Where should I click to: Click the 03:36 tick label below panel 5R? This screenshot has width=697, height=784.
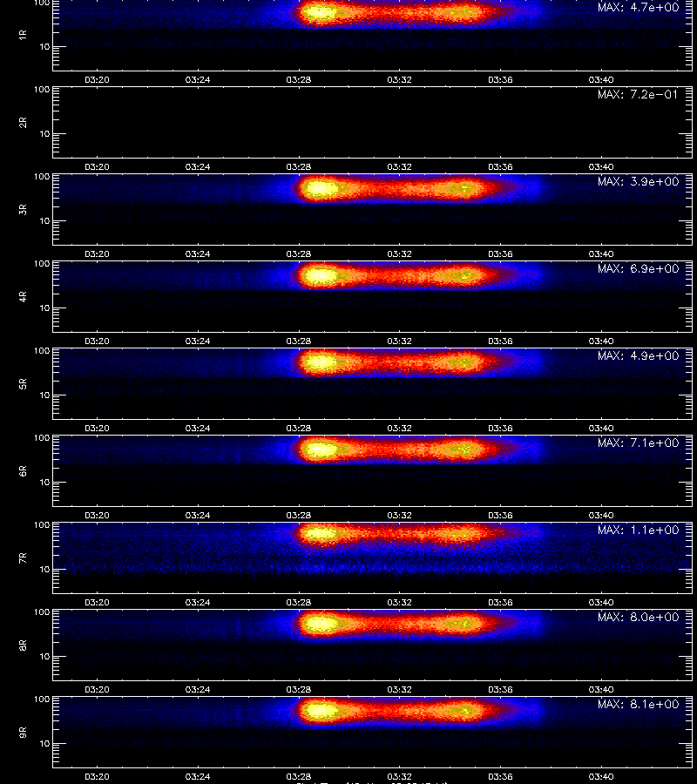click(500, 428)
